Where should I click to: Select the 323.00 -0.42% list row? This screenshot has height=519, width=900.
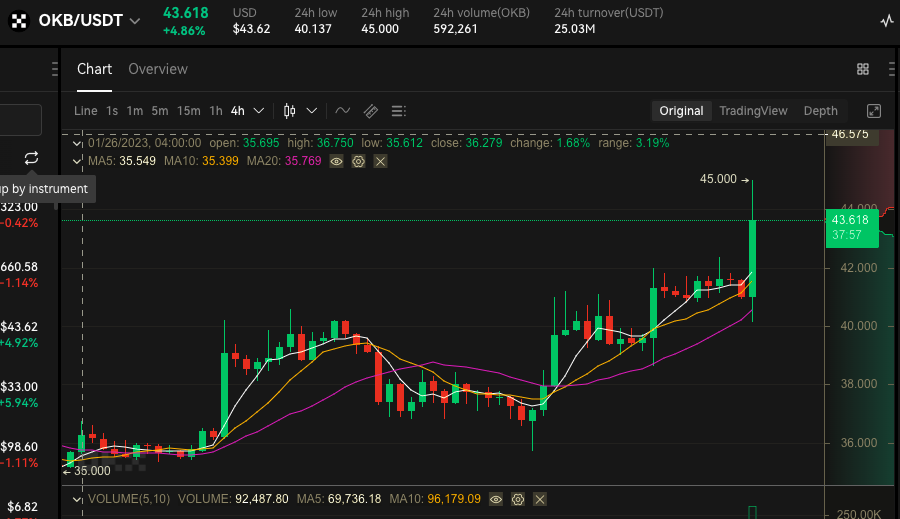click(x=20, y=215)
